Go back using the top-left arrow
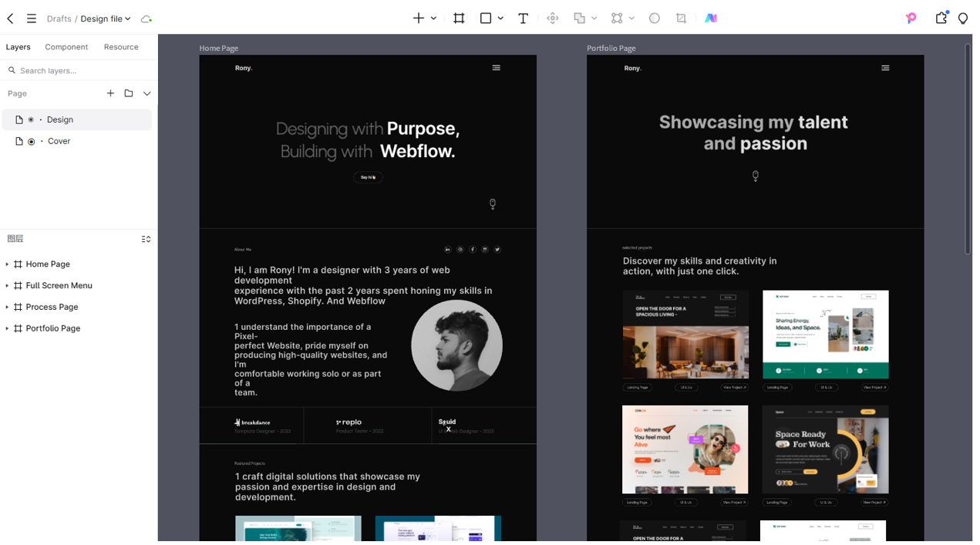Viewport: 980px width, 545px height. tap(10, 19)
